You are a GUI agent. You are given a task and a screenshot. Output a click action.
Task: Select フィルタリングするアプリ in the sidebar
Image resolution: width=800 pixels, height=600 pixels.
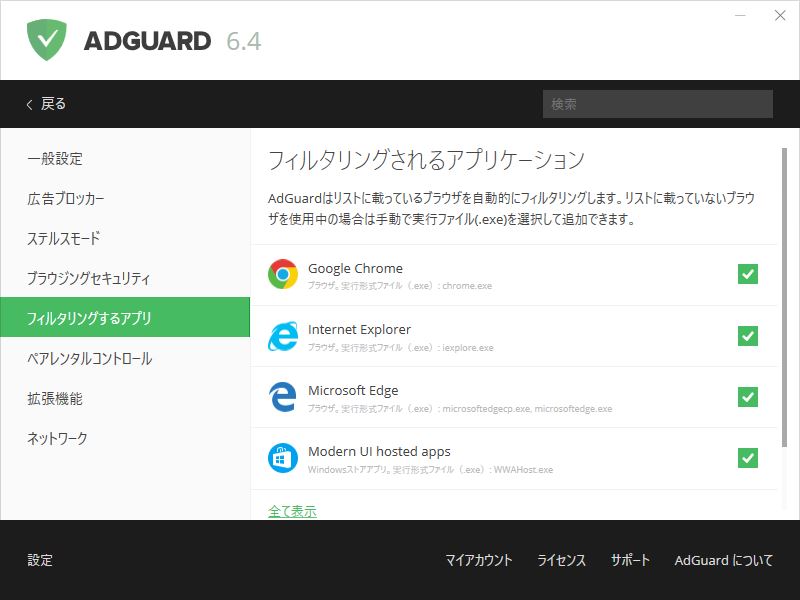tap(125, 317)
